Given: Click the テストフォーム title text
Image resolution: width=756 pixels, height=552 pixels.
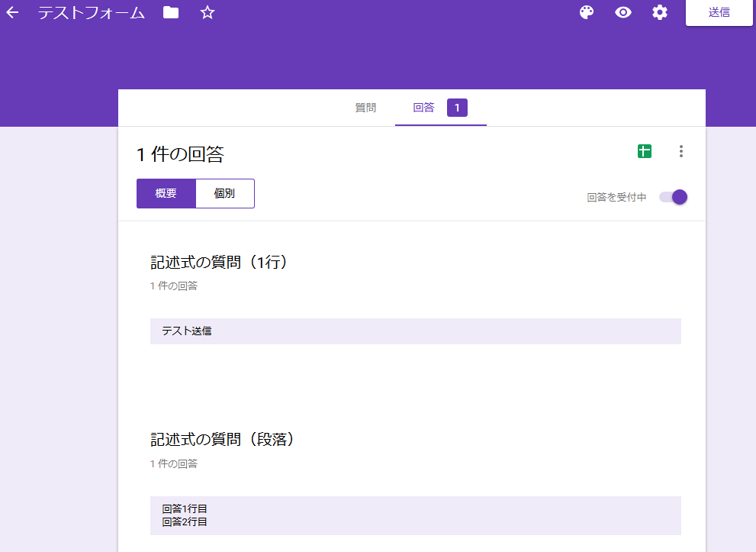Looking at the screenshot, I should 90,13.
